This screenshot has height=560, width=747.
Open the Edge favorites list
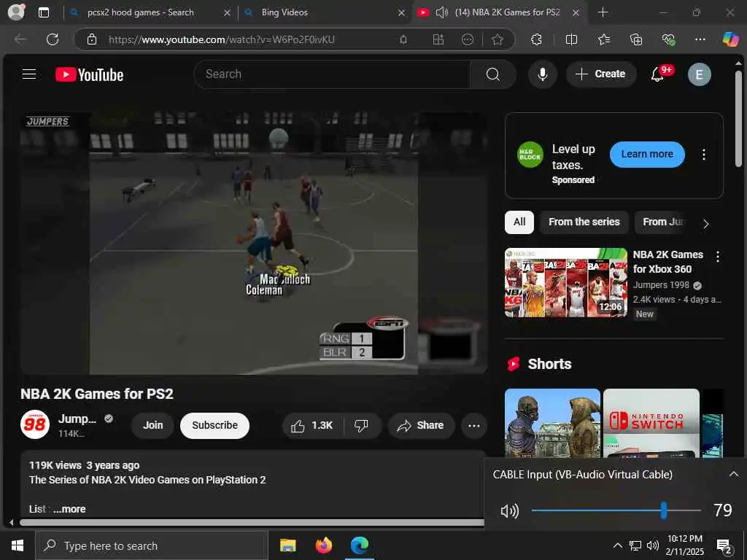pos(604,39)
